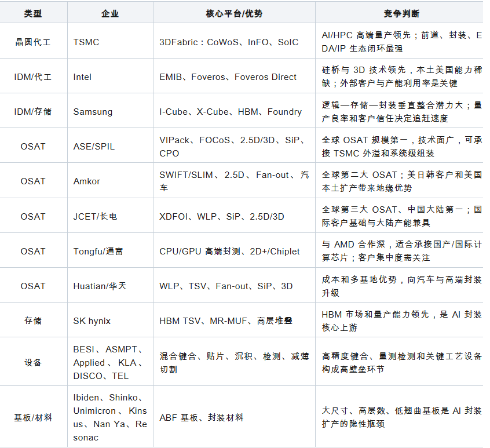Select the SK hynix company cell
Screen dimensions: 490x448
[x=110, y=320]
